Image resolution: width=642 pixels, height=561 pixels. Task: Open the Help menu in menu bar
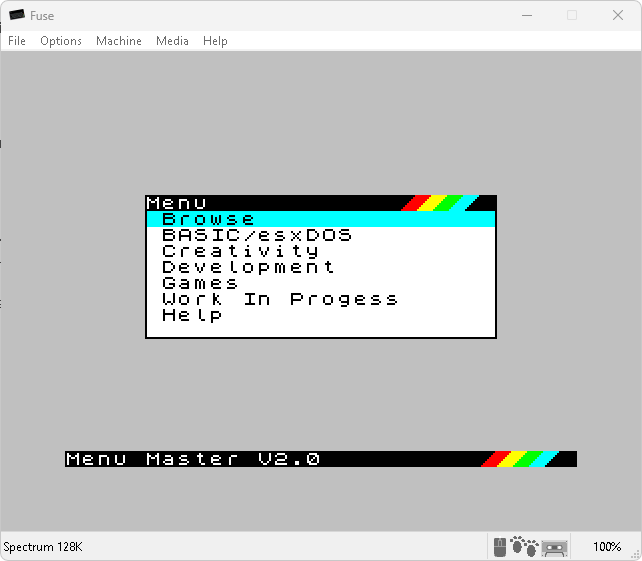tap(215, 41)
